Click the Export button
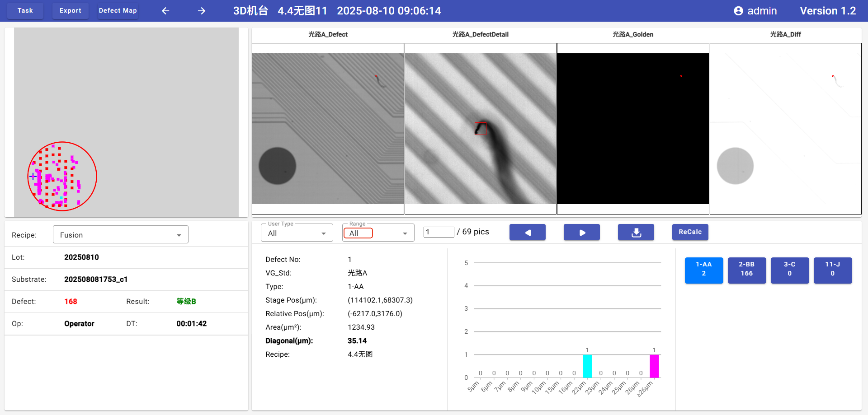The width and height of the screenshot is (868, 415). (x=71, y=11)
